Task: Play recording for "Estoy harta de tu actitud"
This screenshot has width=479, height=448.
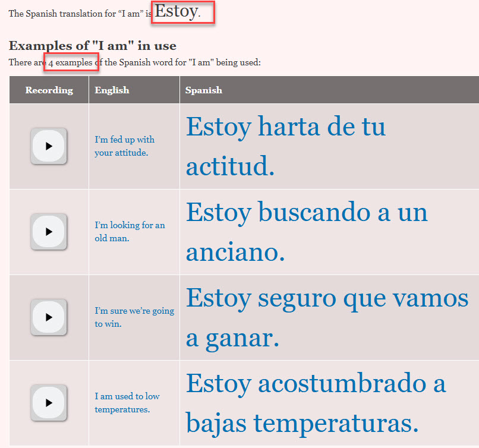Action: [x=49, y=146]
